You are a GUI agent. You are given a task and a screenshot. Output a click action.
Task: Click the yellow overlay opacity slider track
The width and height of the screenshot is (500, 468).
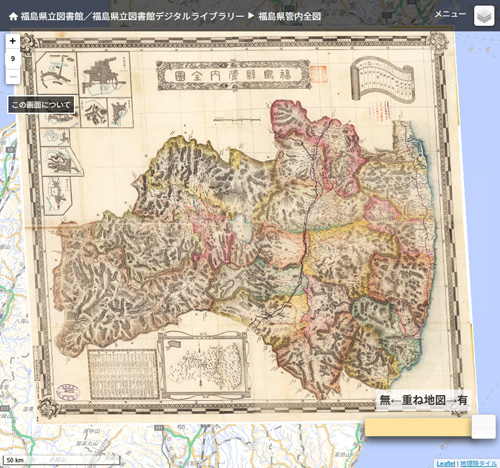pos(418,427)
